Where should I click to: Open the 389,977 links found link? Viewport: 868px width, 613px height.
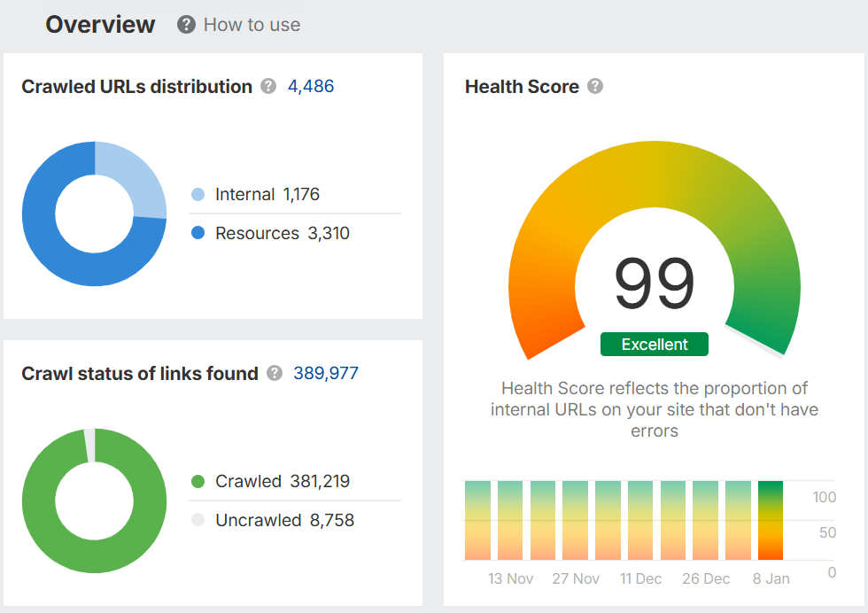[324, 373]
